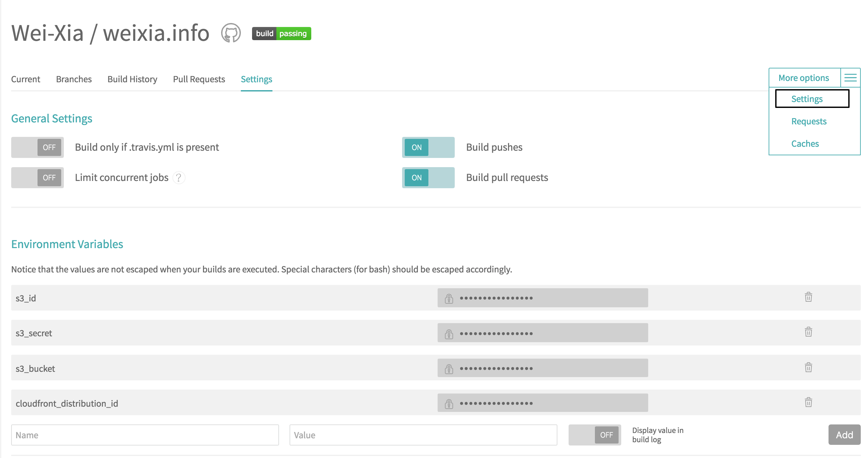Disable Build pull requests toggle
Viewport: 868px width, 458px height.
pyautogui.click(x=428, y=178)
